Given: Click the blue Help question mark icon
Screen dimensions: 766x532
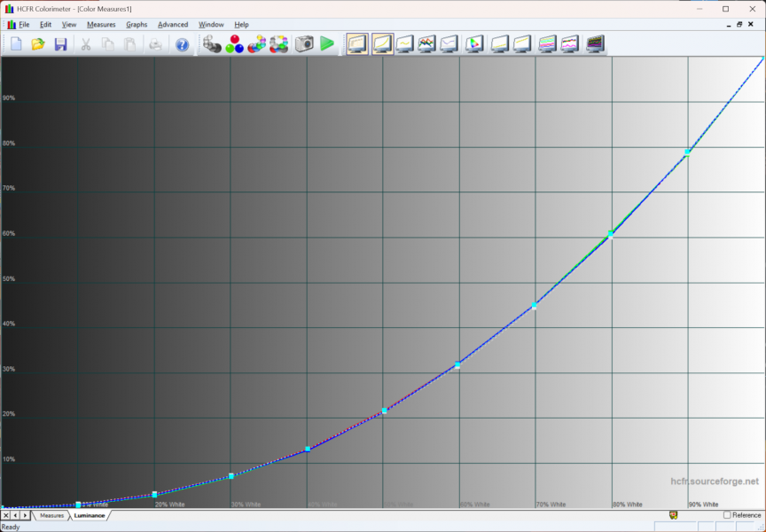Looking at the screenshot, I should pos(182,43).
